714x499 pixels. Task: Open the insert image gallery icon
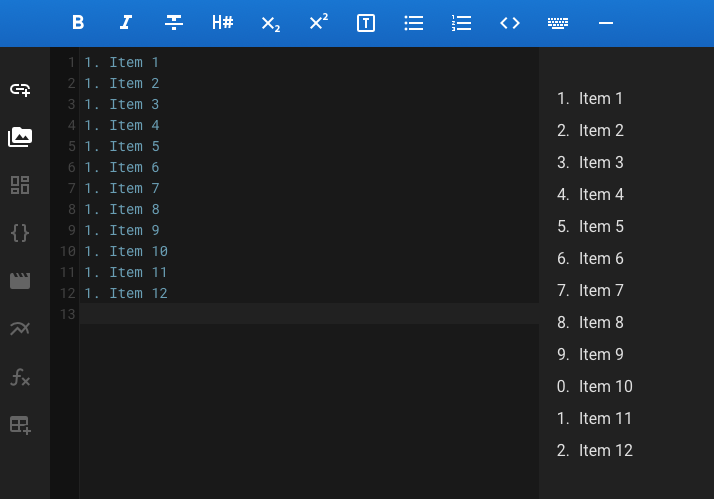(20, 137)
